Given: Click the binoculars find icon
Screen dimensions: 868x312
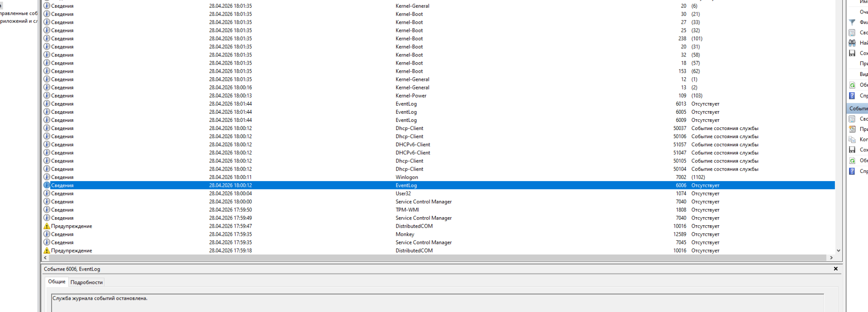Looking at the screenshot, I should point(852,43).
